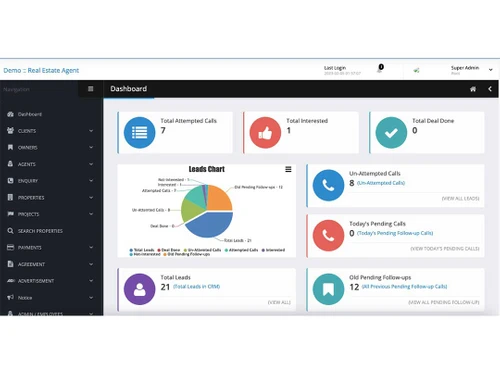Open the Super Admin dropdown arrow
The image size is (500, 375).
(491, 70)
